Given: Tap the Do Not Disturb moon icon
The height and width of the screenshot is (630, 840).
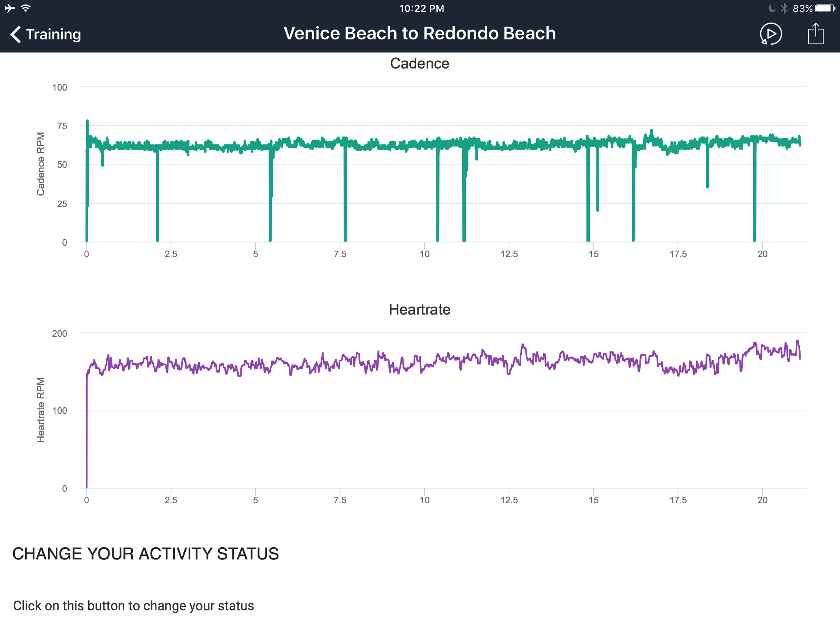Looking at the screenshot, I should [x=772, y=8].
